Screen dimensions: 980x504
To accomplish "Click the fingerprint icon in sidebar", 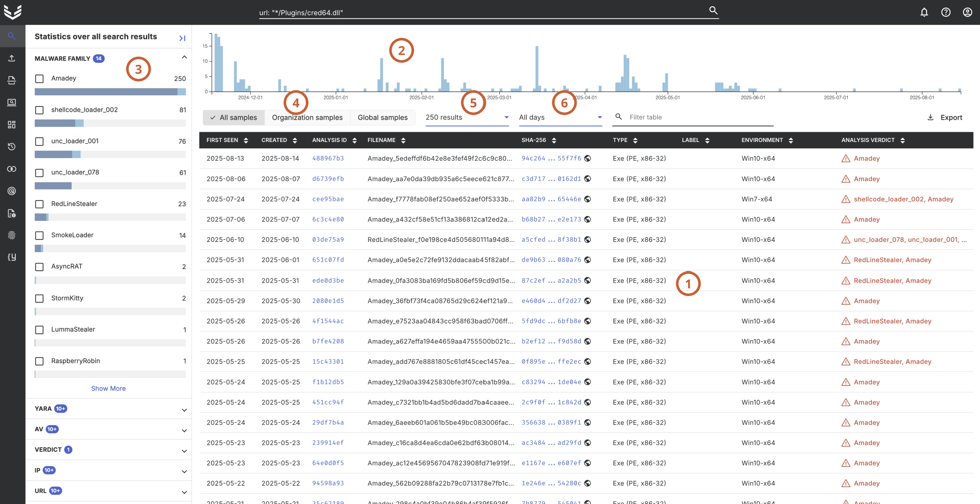I will 12,235.
